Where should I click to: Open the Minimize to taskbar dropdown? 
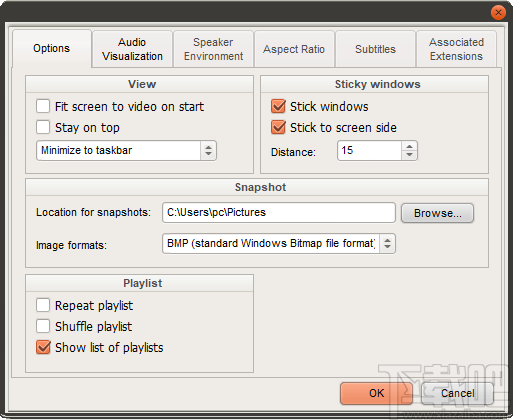tap(126, 150)
